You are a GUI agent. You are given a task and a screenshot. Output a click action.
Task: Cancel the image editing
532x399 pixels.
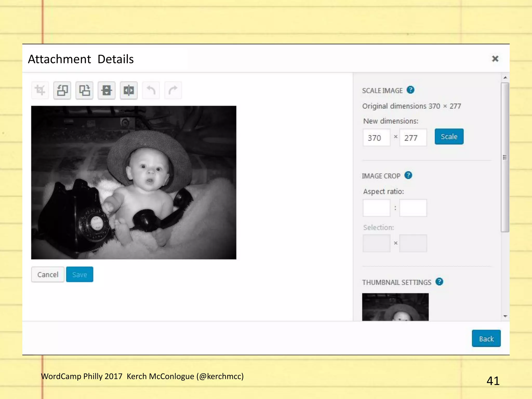(x=48, y=274)
